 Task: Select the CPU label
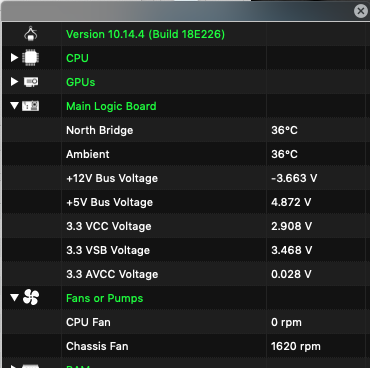[x=77, y=58]
